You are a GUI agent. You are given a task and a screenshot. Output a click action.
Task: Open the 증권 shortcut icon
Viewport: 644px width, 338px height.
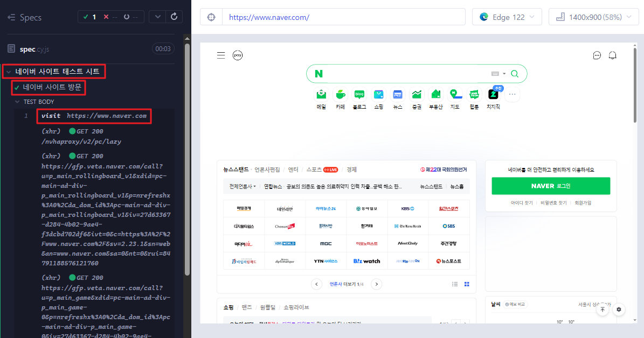coord(417,95)
